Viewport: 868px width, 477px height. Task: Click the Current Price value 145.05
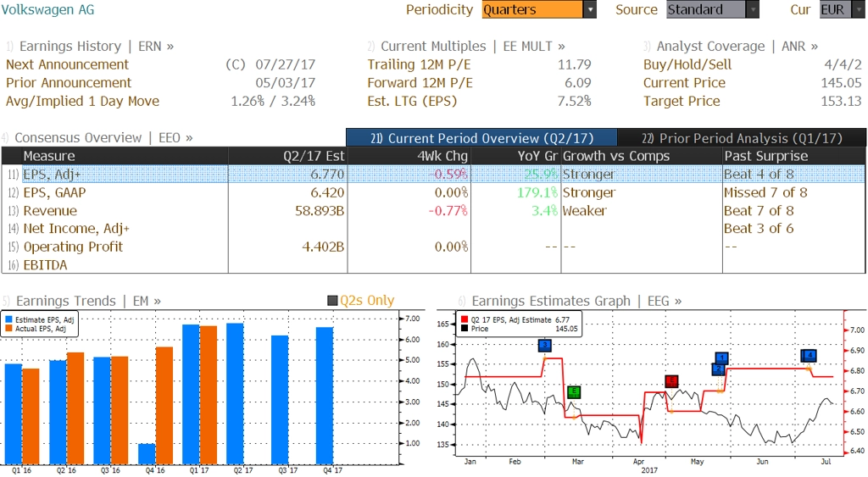click(841, 83)
